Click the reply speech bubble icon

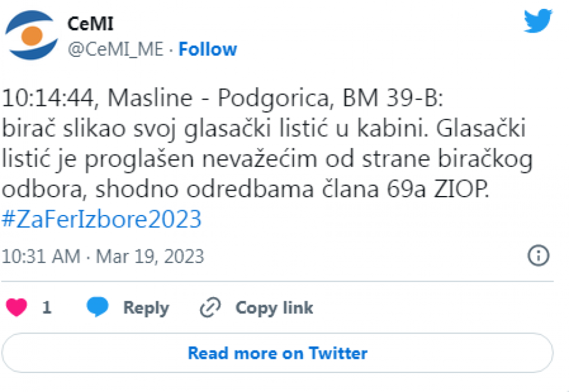tap(98, 308)
